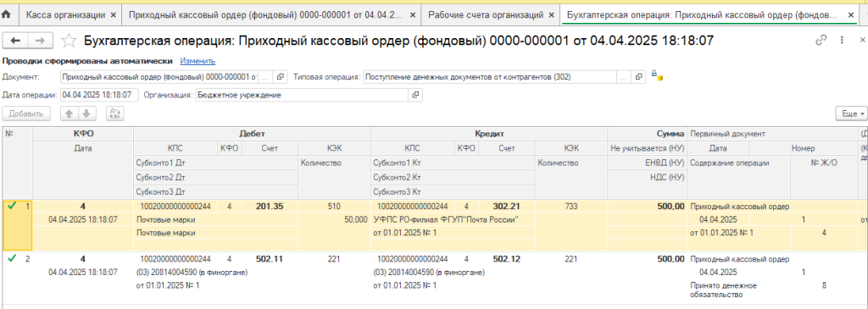Expand the Еще dropdown menu

(852, 114)
